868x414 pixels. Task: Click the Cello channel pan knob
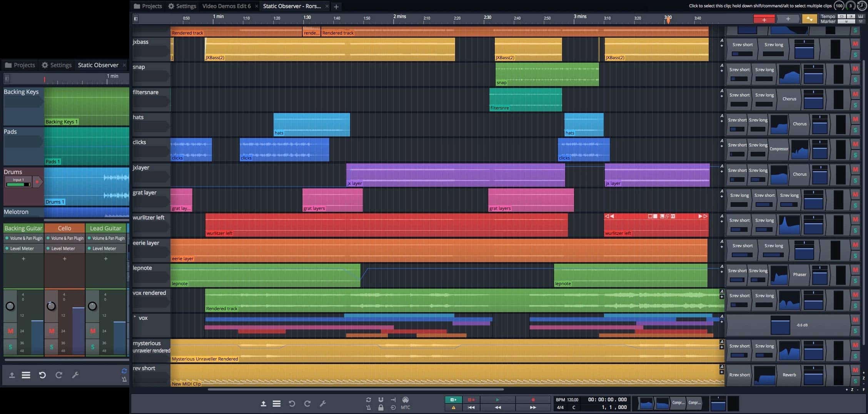51,306
